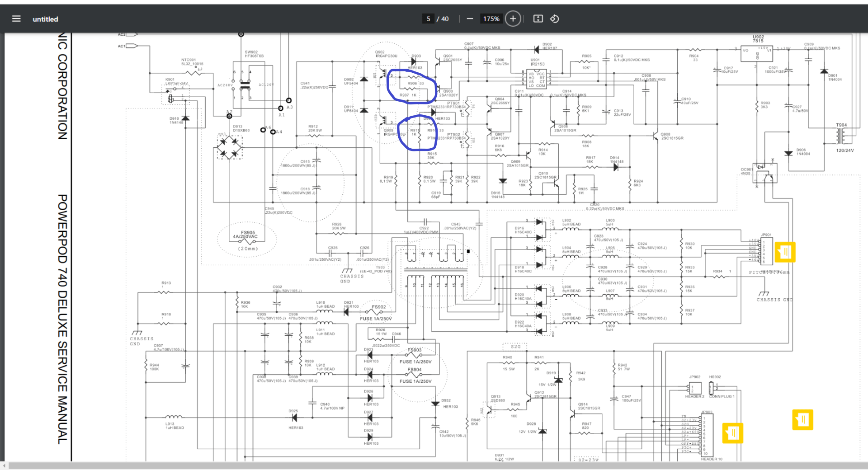Click the 'NTC901' thermistor label
The image size is (868, 470).
pos(189,60)
